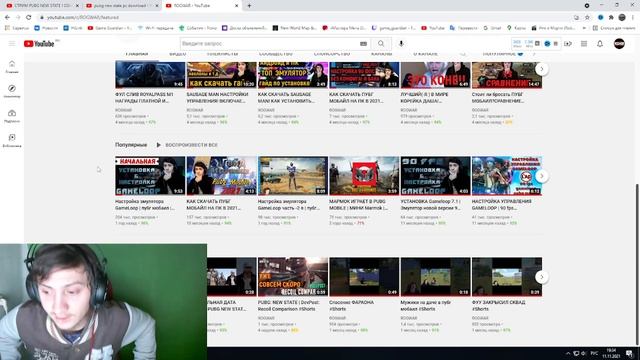Open the YouTube apps grid icon

[x=584, y=44]
